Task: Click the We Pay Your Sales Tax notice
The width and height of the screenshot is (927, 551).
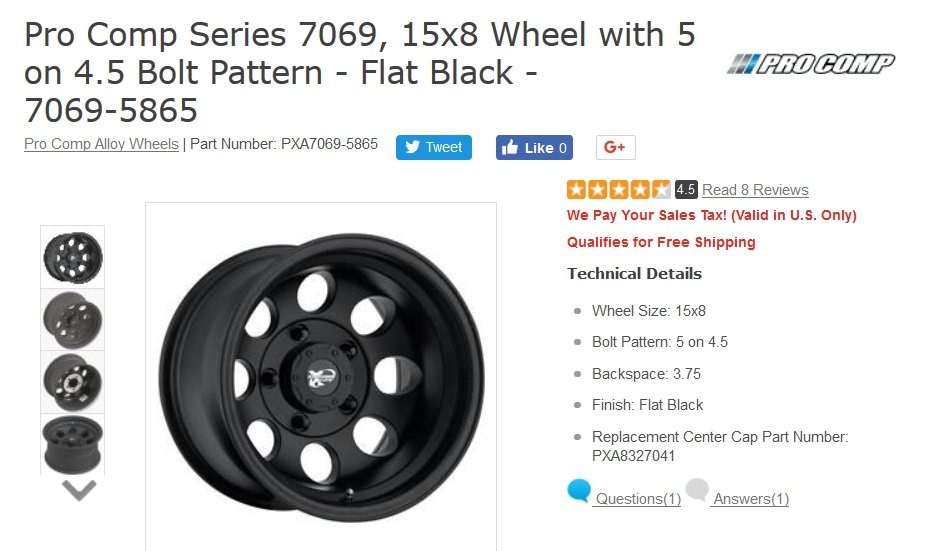Action: tap(712, 215)
